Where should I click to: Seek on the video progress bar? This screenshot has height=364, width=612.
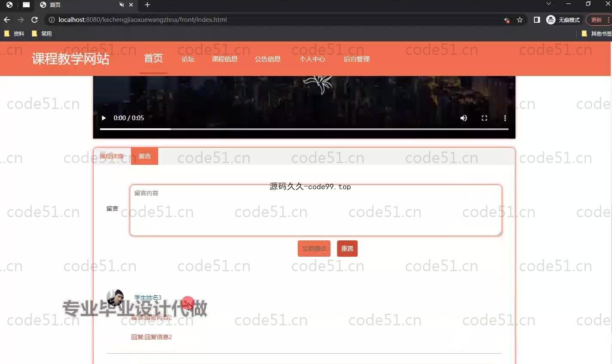[x=304, y=129]
